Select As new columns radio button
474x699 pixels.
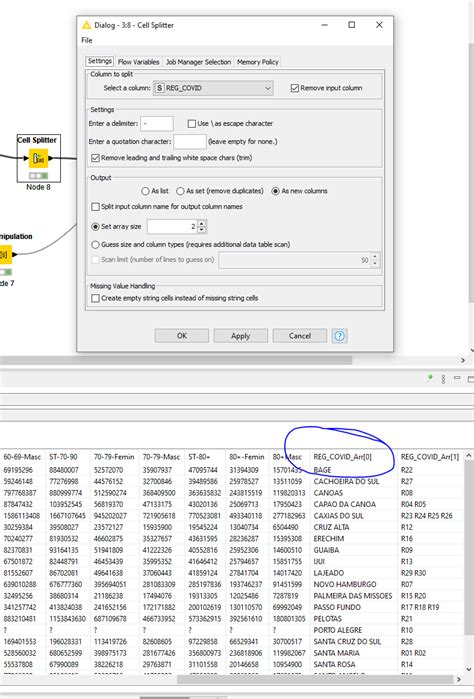(x=276, y=191)
